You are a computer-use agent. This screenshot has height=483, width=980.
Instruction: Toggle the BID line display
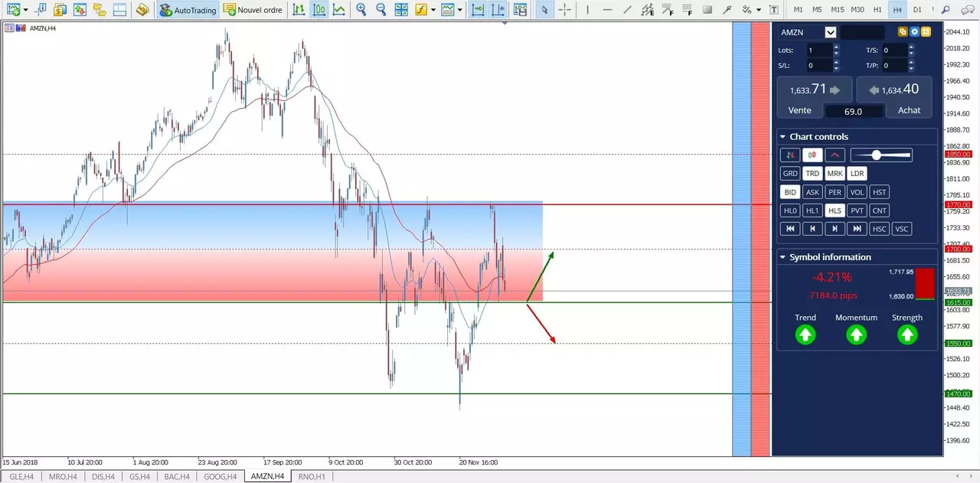(x=790, y=192)
